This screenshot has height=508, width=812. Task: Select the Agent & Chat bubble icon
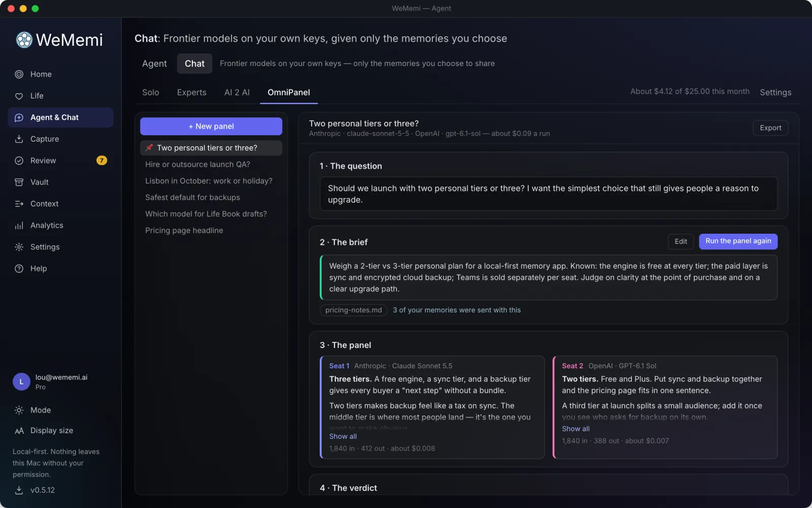[x=19, y=117]
